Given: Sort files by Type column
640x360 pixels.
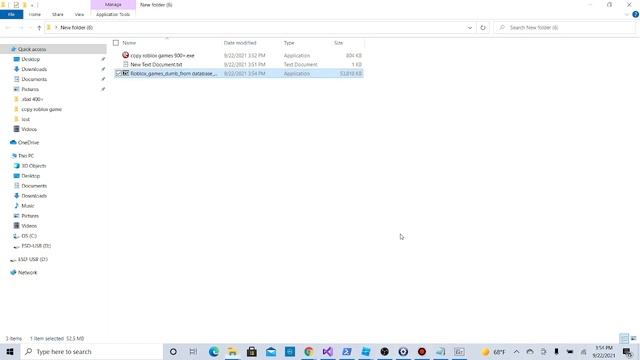Looking at the screenshot, I should (289, 43).
